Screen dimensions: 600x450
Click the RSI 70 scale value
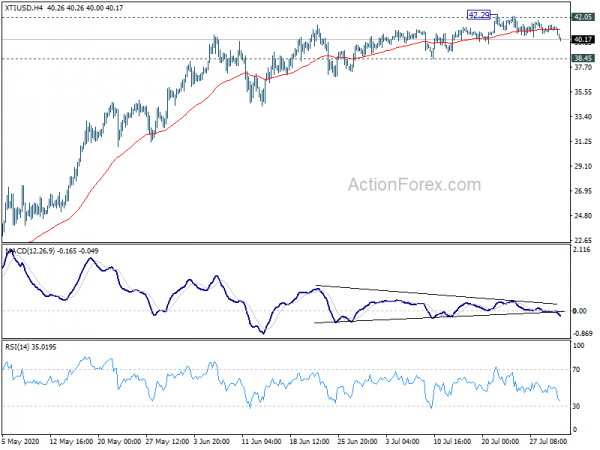pos(576,370)
